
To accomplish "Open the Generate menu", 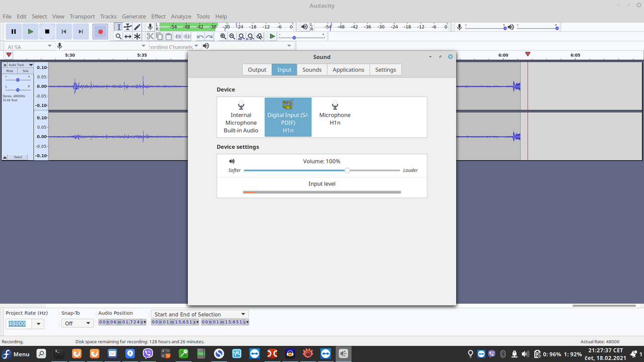I will [134, 16].
